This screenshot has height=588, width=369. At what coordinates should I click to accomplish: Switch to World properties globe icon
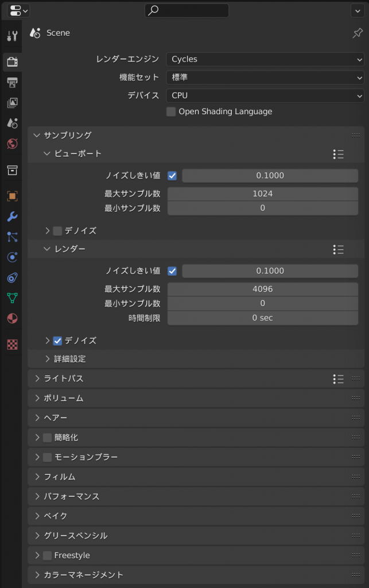[x=13, y=144]
